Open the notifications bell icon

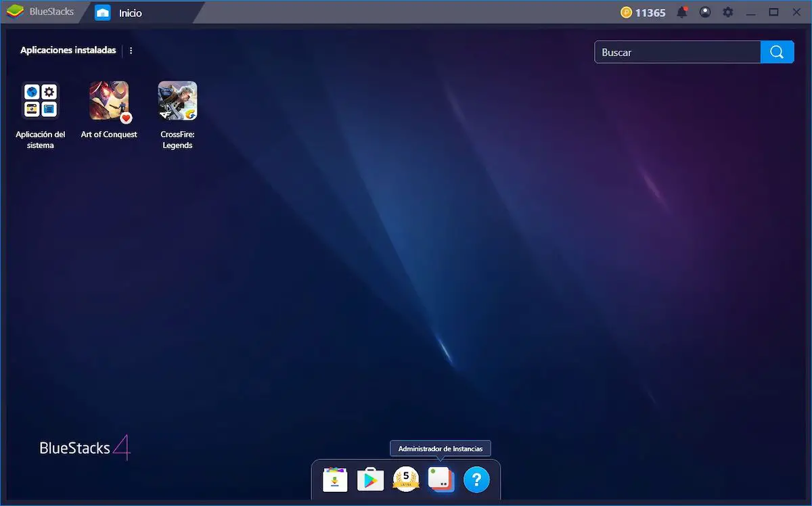pyautogui.click(x=682, y=12)
